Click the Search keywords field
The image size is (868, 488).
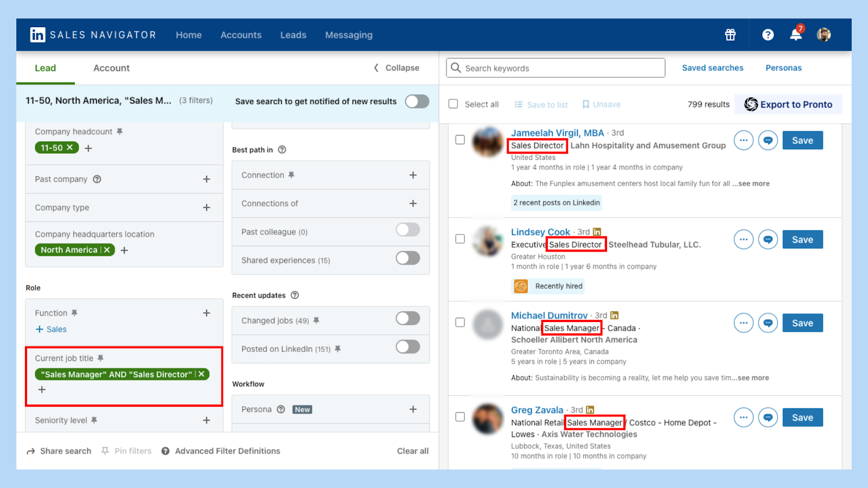click(556, 68)
